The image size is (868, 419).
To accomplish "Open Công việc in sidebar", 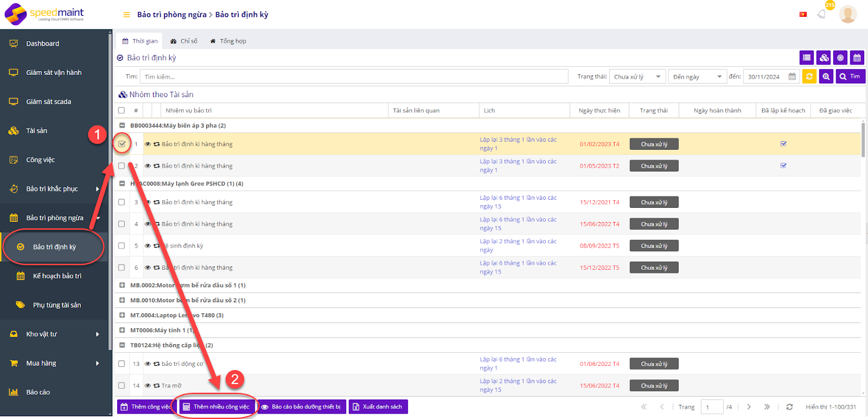I will (54, 160).
